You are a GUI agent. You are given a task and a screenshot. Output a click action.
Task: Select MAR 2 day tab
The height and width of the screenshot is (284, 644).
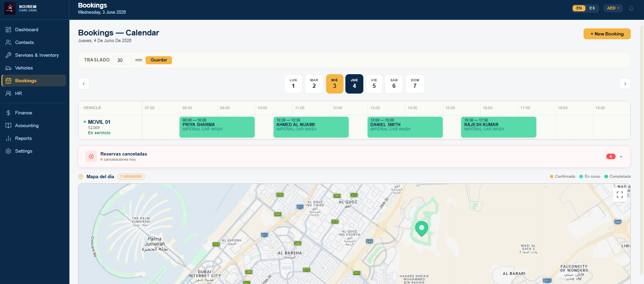(314, 84)
